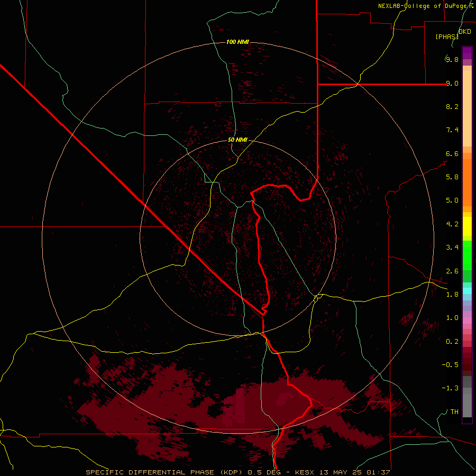Click the 7.4 value on color scale

452,130
